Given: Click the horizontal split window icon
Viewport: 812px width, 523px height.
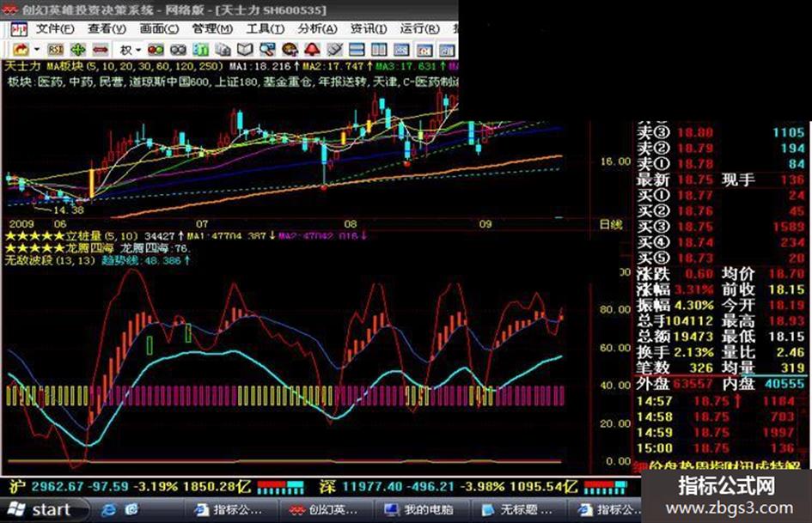Looking at the screenshot, I should coord(357,50).
